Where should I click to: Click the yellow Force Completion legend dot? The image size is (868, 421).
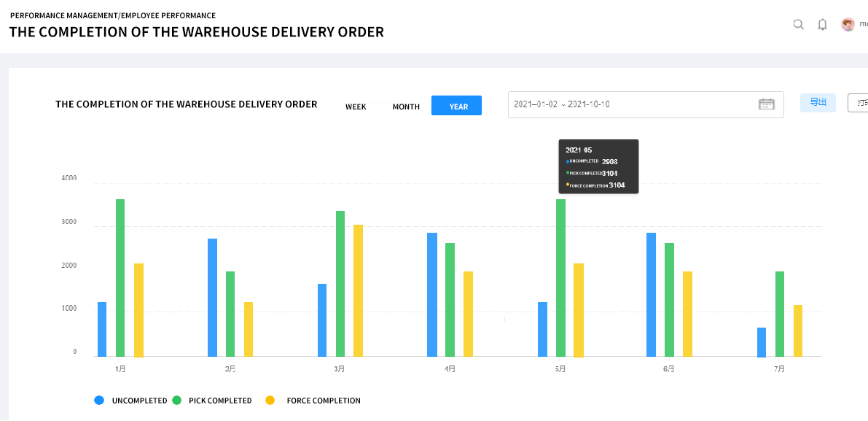coord(270,401)
